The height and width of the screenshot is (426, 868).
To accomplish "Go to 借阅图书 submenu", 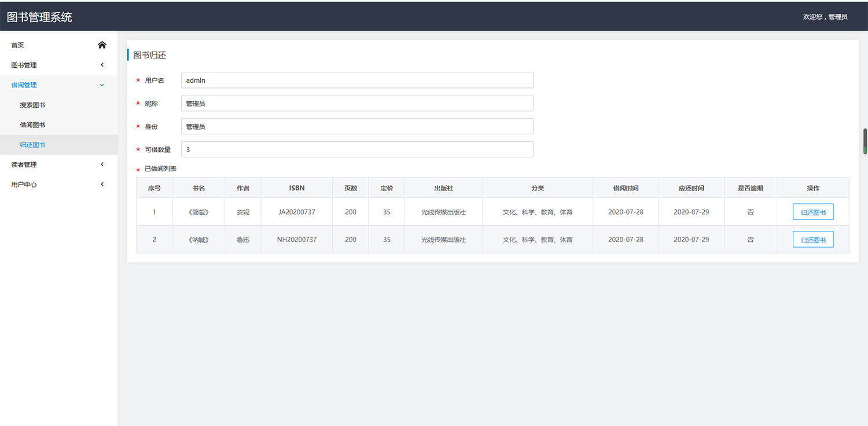I will tap(58, 124).
